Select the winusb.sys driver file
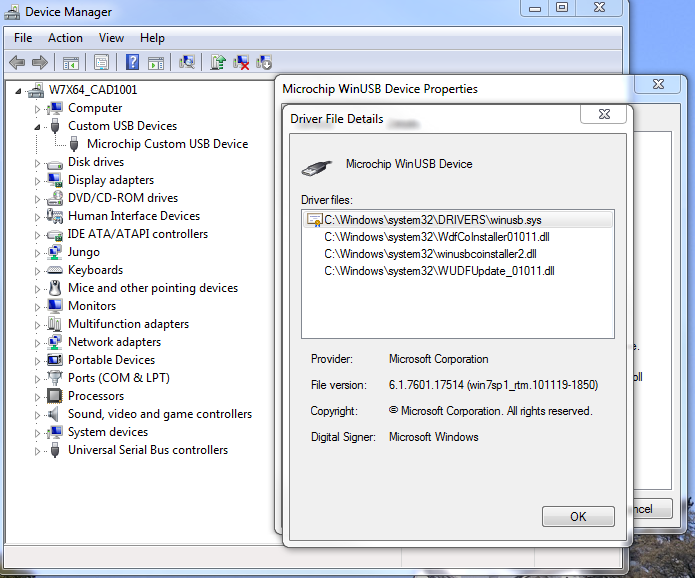Screen dimensions: 695x578 (458, 220)
